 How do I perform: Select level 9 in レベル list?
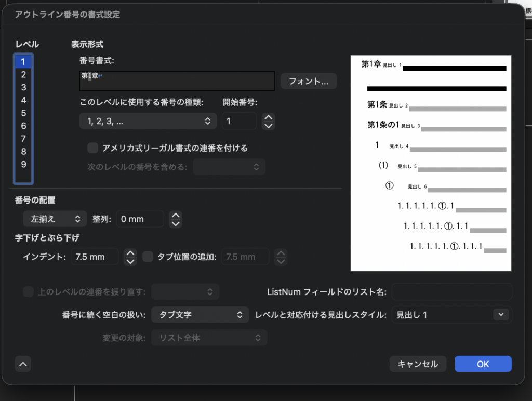pos(23,165)
